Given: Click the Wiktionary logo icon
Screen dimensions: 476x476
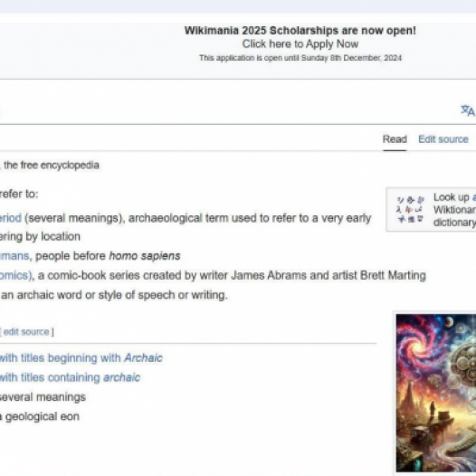Looking at the screenshot, I should pos(411,209).
